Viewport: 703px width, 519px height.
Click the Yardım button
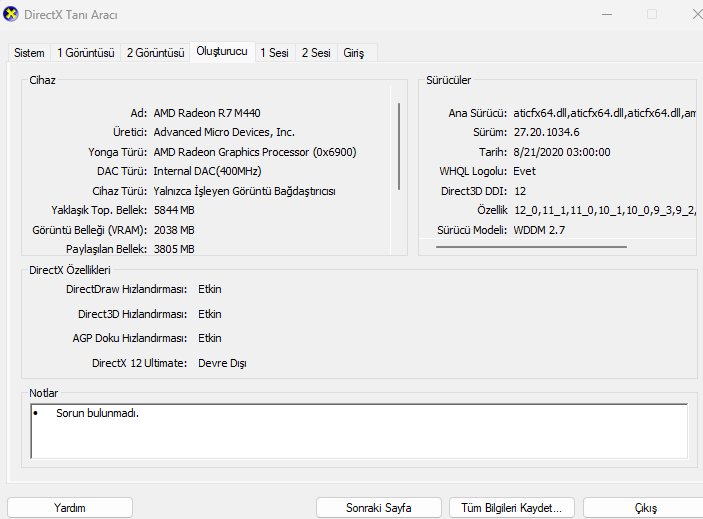pos(70,508)
